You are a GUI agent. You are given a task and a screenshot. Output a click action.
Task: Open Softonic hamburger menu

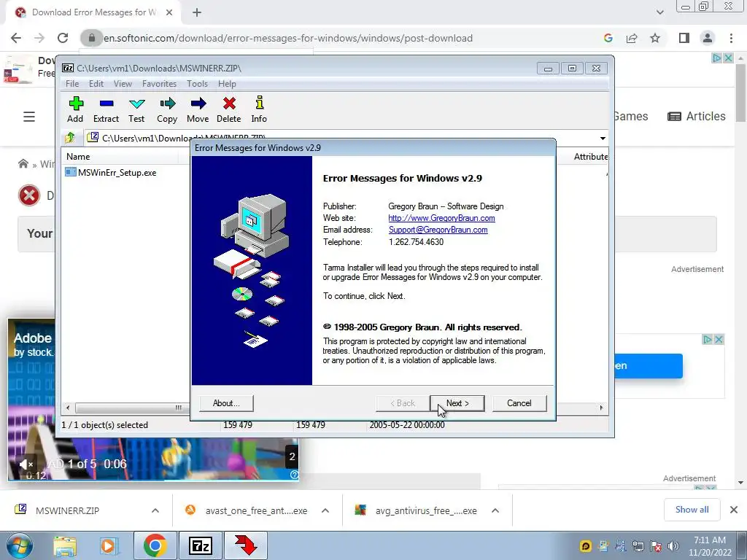click(x=29, y=116)
